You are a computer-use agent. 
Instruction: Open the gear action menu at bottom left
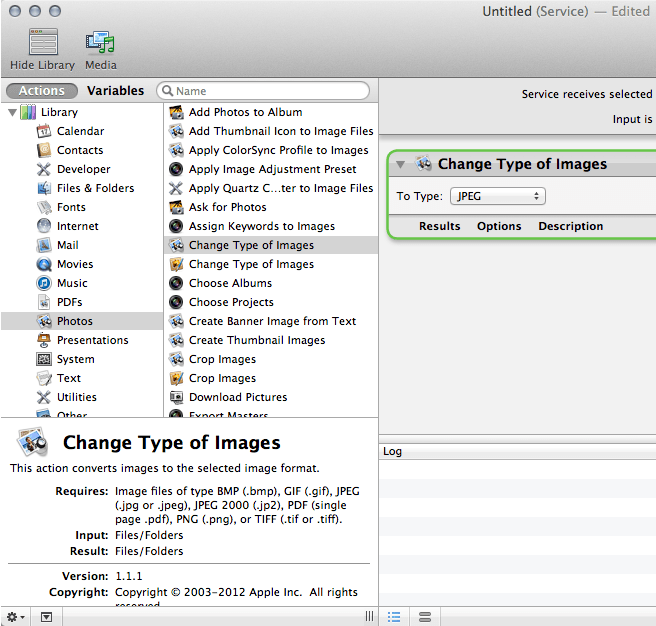click(15, 617)
